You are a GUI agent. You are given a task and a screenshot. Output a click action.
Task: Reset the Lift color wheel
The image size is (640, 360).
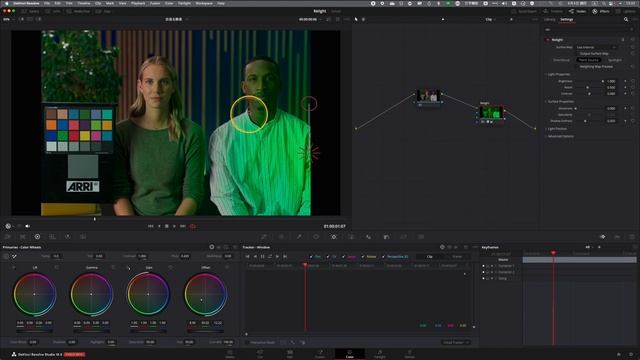(57, 267)
